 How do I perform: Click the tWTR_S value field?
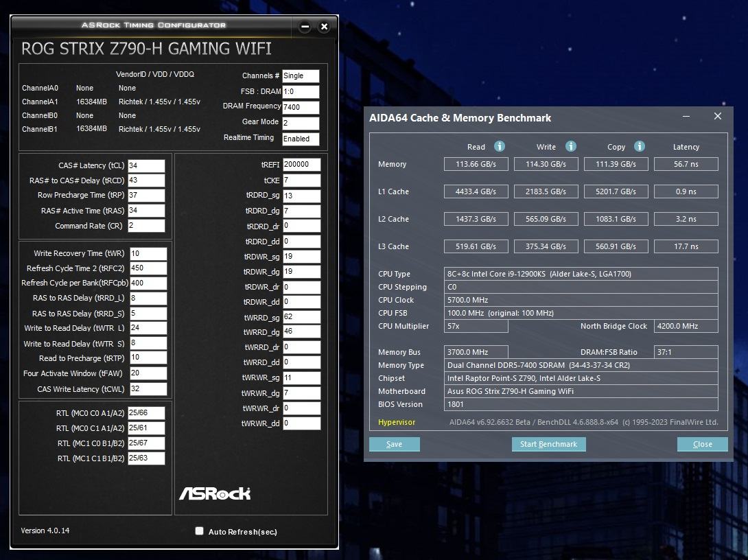pos(148,343)
